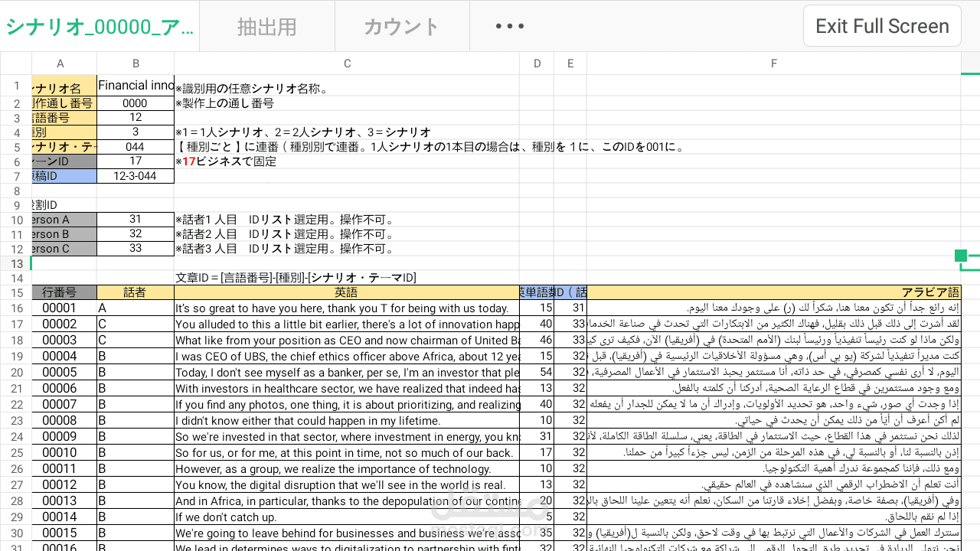Click 'You know, the digital disruption' cell
This screenshot has height=551, width=980.
coord(347,485)
